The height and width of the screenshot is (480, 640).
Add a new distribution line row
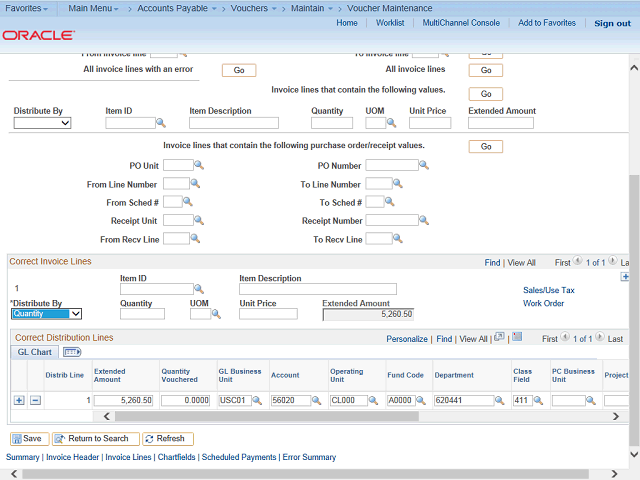coord(19,400)
